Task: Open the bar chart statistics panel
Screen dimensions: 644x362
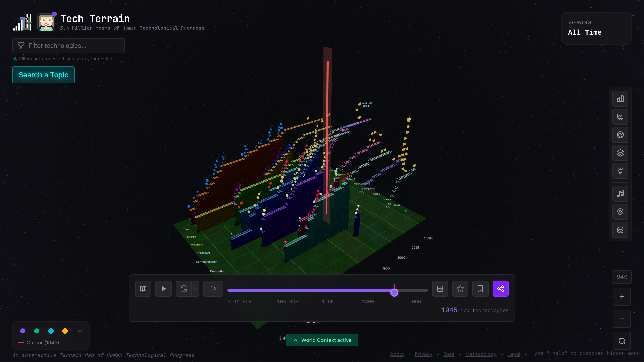Action: click(x=620, y=99)
